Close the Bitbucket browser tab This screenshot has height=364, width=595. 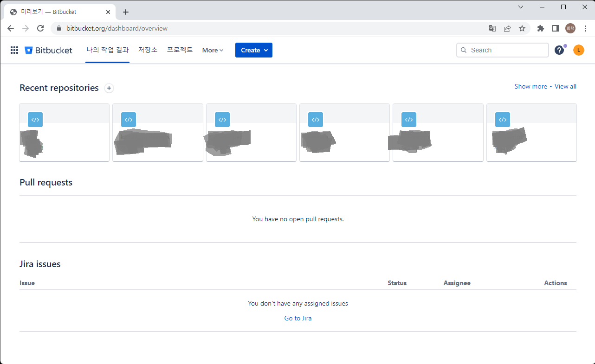pyautogui.click(x=108, y=12)
